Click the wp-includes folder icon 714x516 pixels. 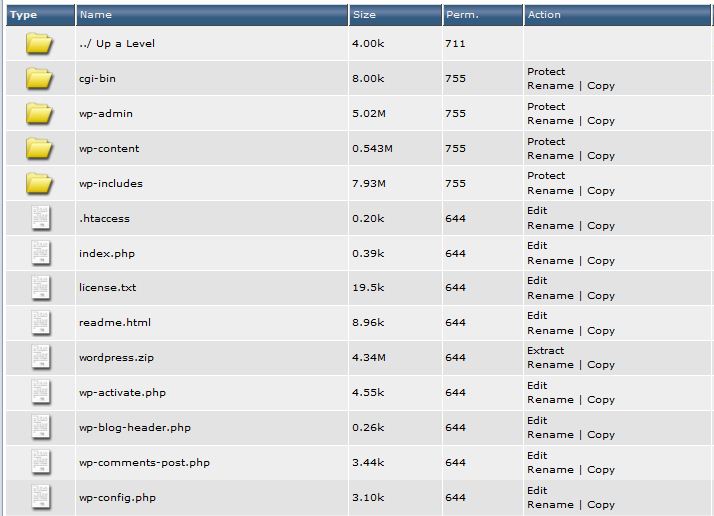39,183
